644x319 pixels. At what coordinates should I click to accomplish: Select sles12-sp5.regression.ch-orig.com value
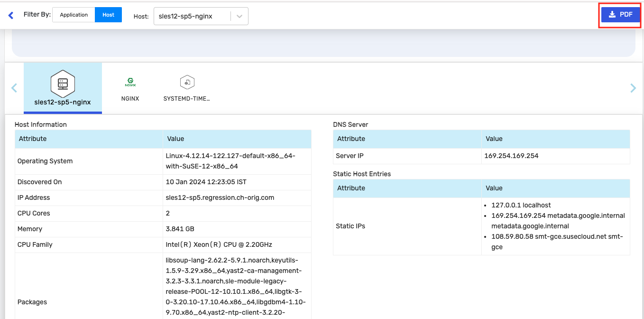click(220, 197)
